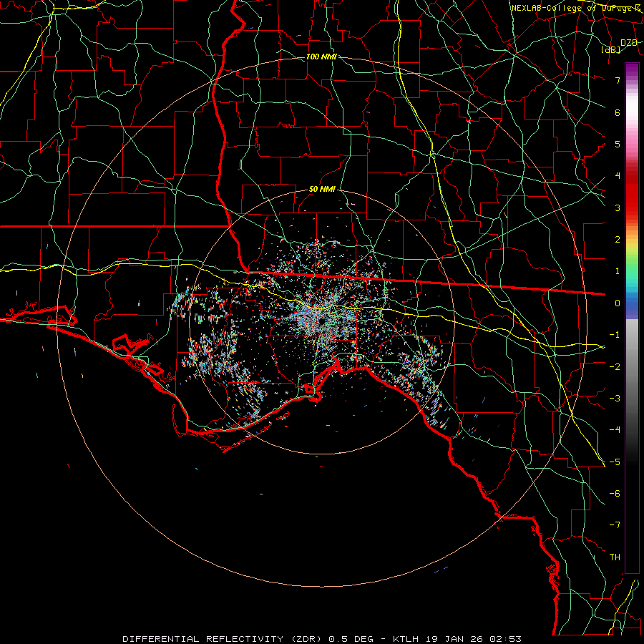This screenshot has width=644, height=644.
Task: Click the "100 NMI" range ring label
Action: (321, 57)
